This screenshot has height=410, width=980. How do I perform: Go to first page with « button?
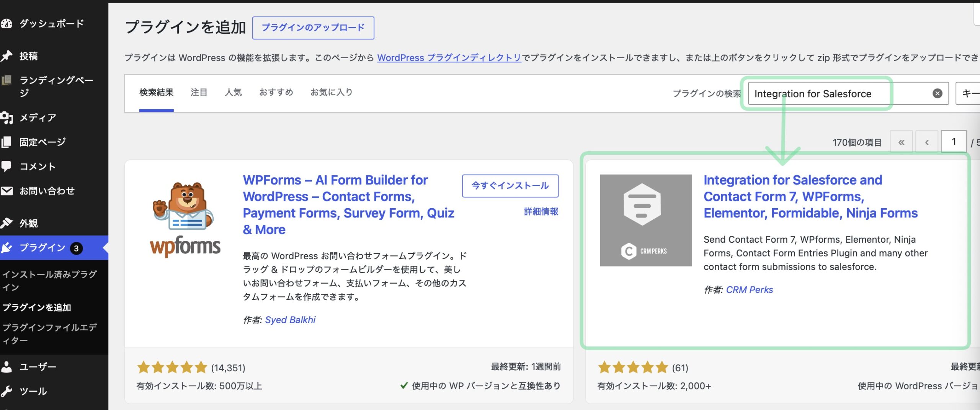(x=901, y=142)
